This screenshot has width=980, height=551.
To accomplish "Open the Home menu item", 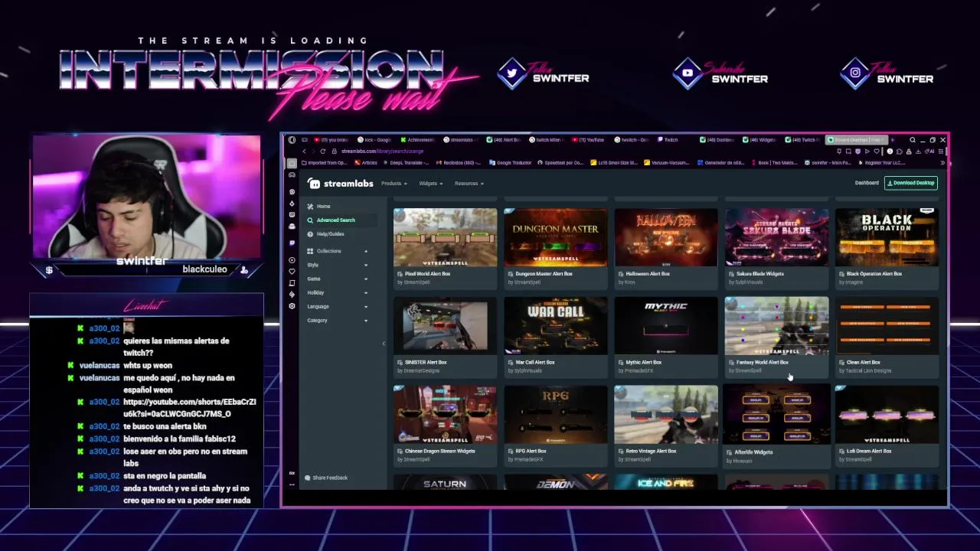I will pyautogui.click(x=324, y=207).
